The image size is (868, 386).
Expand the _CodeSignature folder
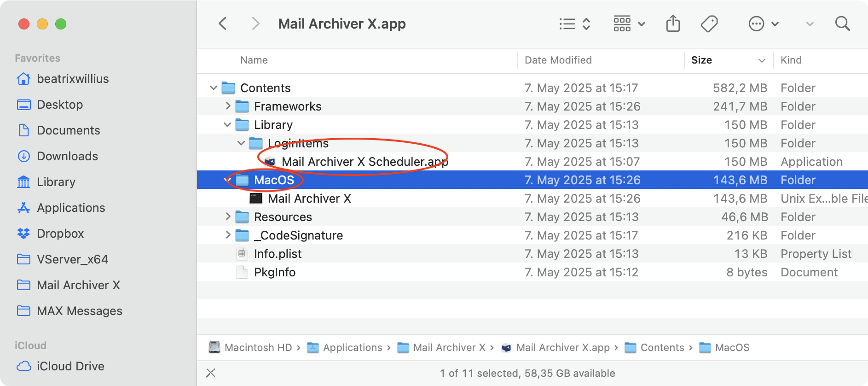(x=227, y=235)
